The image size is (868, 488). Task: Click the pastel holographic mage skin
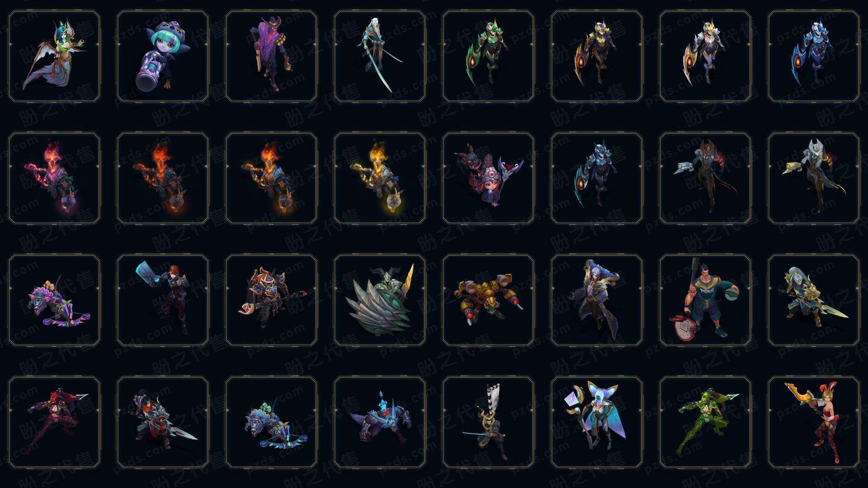coord(597,422)
